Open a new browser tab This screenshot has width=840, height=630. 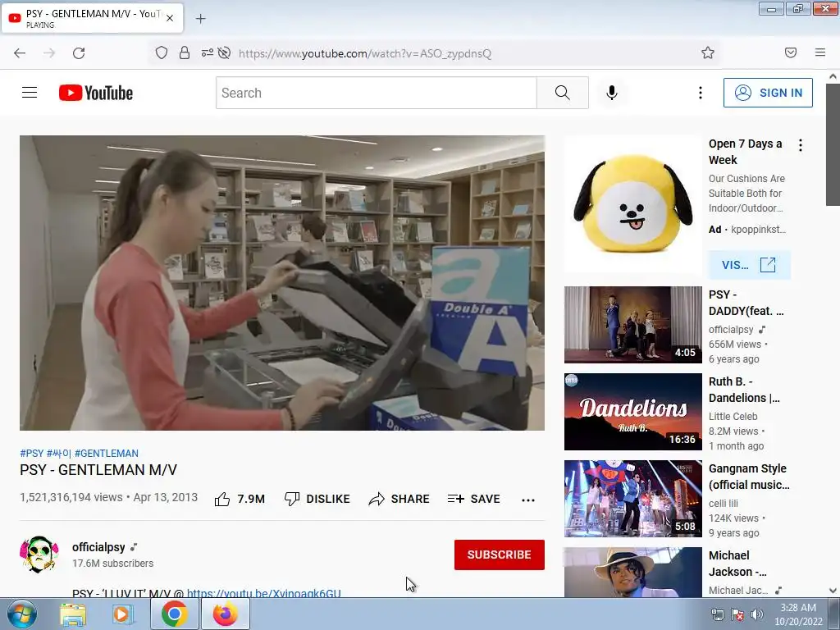point(200,19)
